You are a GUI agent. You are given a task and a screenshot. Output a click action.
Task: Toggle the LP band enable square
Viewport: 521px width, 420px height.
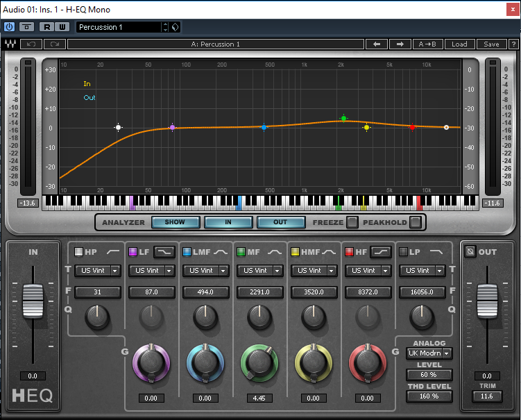(x=403, y=252)
